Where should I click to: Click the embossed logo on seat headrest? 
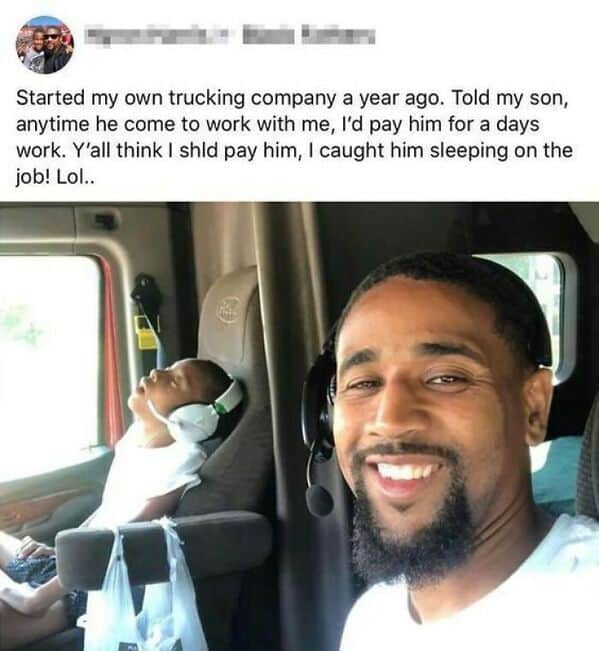(x=227, y=309)
